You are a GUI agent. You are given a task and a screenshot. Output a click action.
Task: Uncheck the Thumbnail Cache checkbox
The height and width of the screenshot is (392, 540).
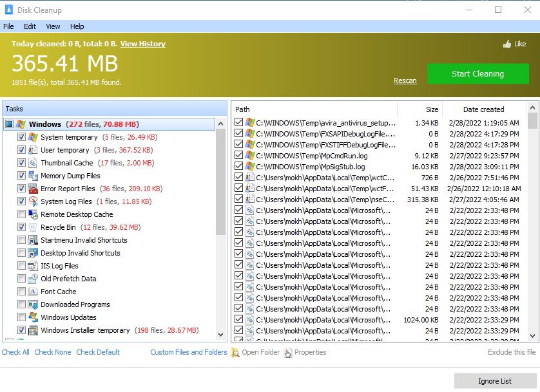[x=21, y=163]
